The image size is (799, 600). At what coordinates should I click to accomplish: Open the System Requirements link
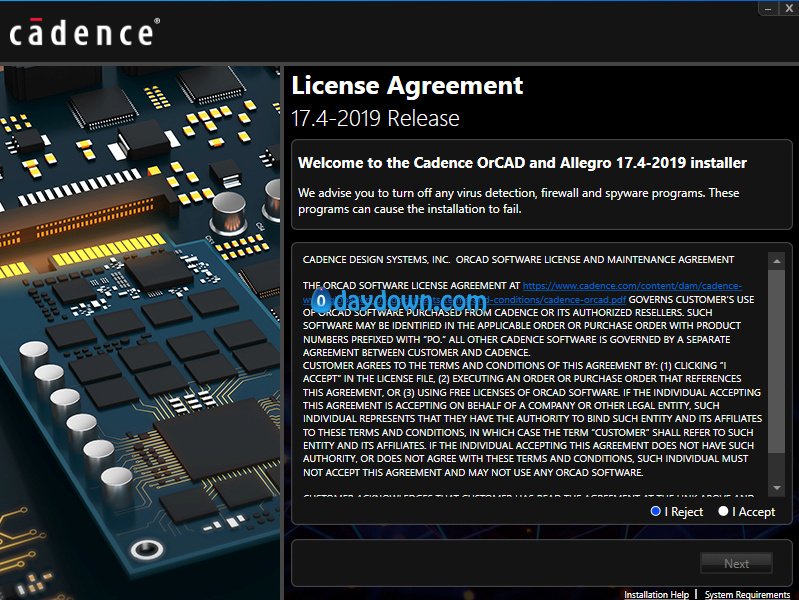[x=747, y=594]
